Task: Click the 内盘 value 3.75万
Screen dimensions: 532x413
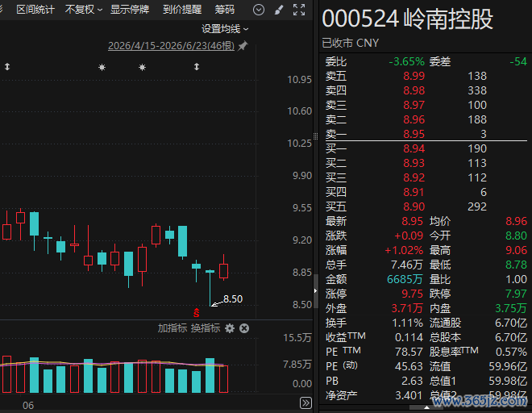Action: (511, 308)
